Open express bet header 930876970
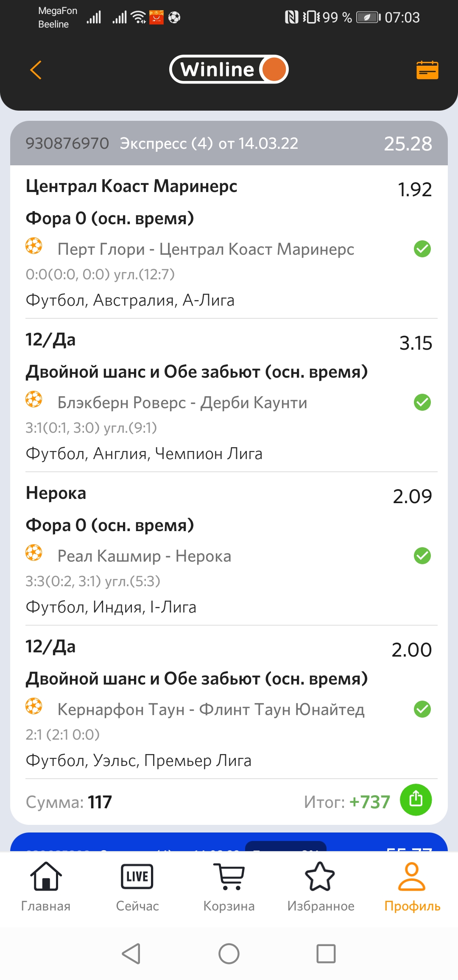458x980 pixels. (229, 143)
